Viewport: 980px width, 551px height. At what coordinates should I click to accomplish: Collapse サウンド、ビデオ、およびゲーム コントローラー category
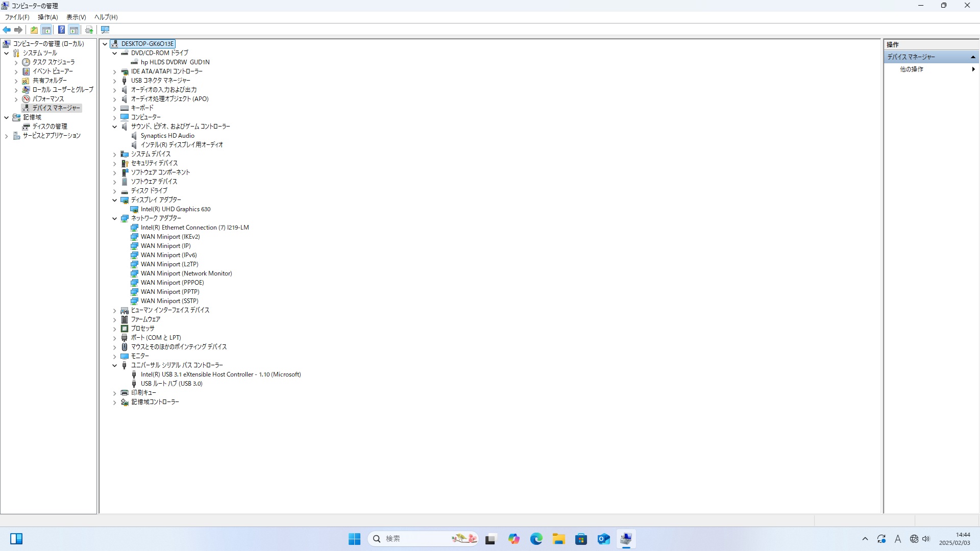tap(115, 127)
